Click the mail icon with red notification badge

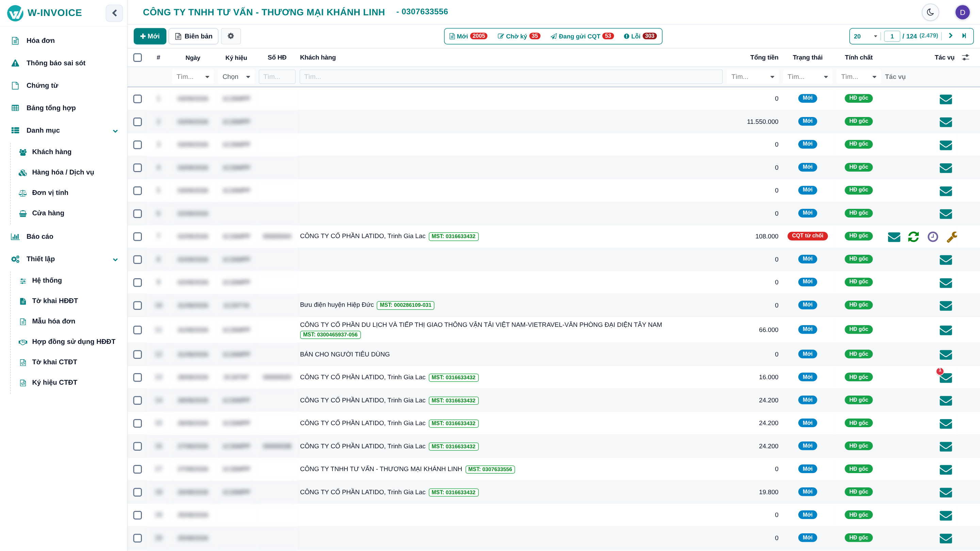tap(945, 378)
